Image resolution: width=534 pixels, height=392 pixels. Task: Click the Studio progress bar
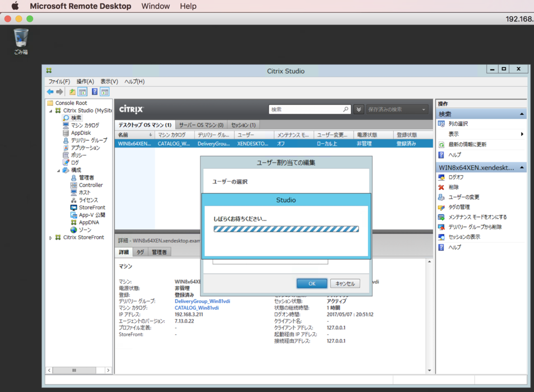point(286,229)
